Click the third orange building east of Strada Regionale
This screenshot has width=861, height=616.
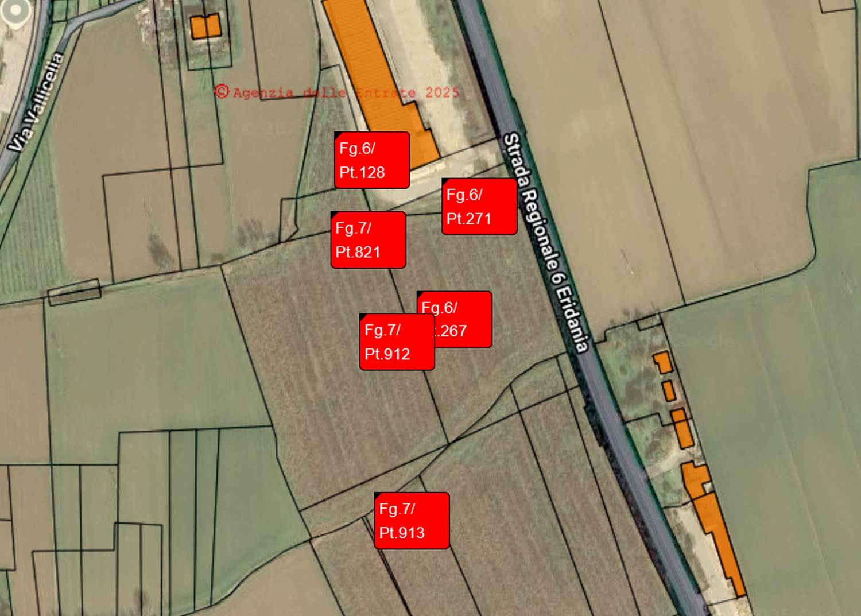(681, 428)
